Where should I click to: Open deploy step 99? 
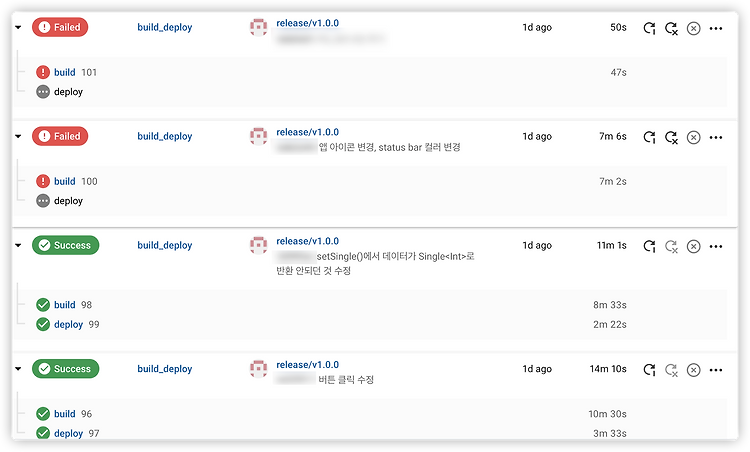[68, 324]
